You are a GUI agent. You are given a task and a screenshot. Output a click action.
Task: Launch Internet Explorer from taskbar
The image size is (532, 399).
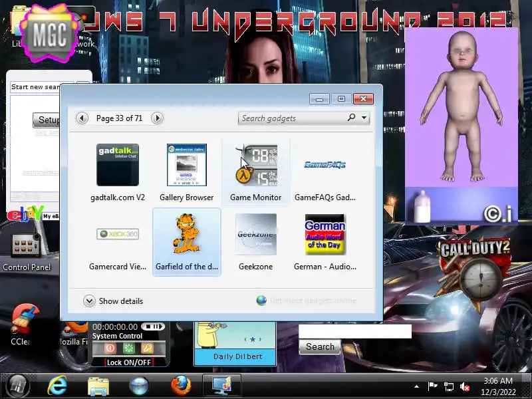(57, 386)
